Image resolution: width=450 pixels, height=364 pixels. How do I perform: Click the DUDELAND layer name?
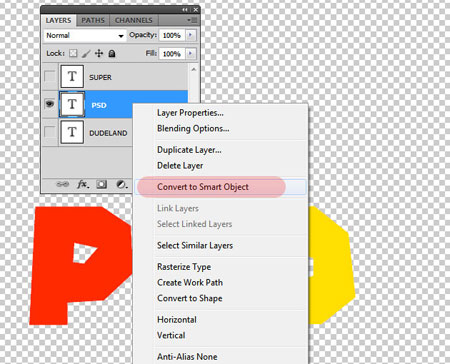tap(108, 133)
